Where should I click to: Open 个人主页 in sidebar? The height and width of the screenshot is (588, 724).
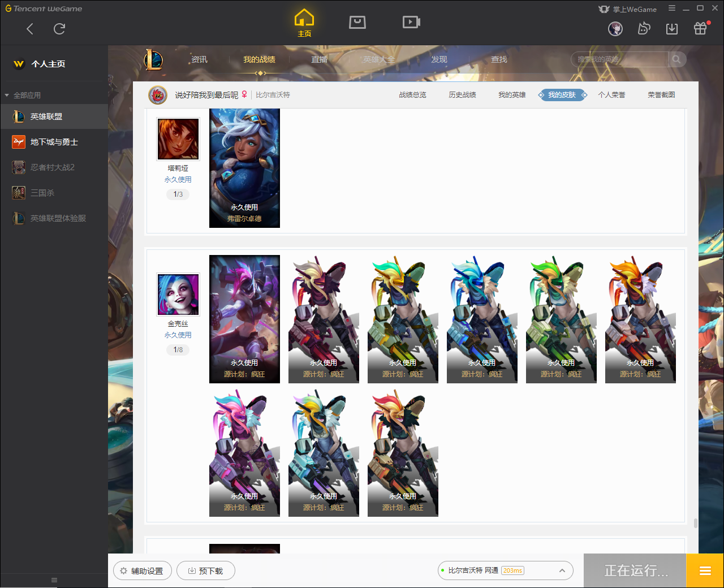48,64
